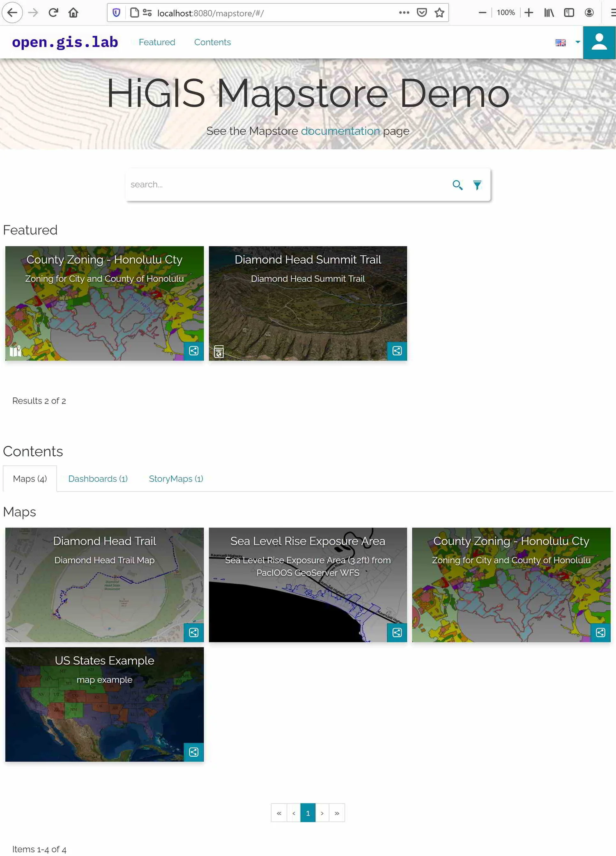
Task: Open the documentation link
Action: (340, 131)
